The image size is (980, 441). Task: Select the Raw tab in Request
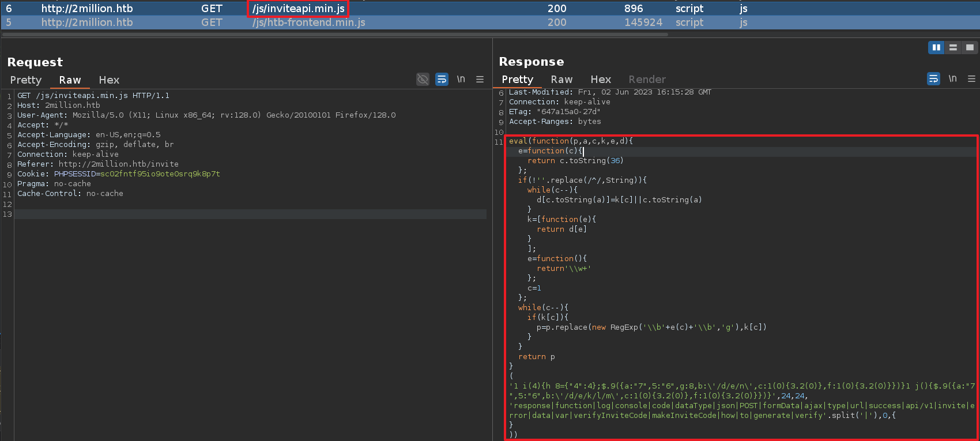pyautogui.click(x=70, y=80)
